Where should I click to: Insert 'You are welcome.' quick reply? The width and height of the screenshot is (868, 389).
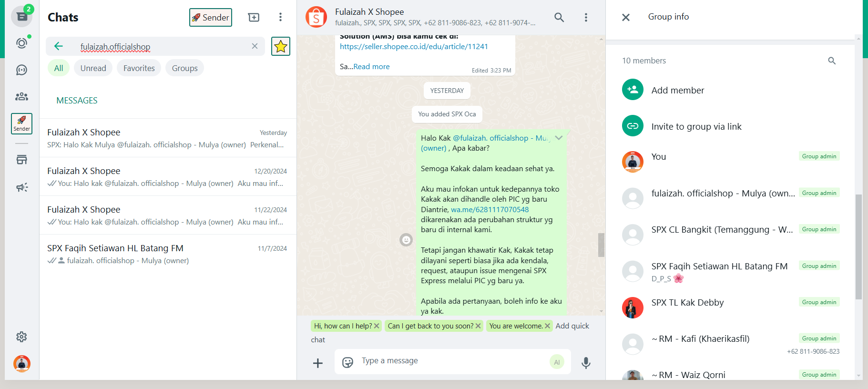click(x=516, y=326)
